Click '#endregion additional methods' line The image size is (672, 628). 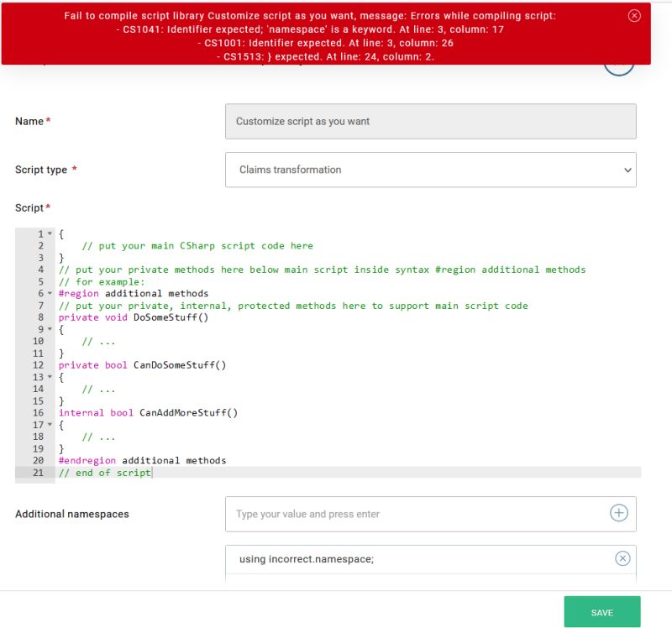coord(142,460)
